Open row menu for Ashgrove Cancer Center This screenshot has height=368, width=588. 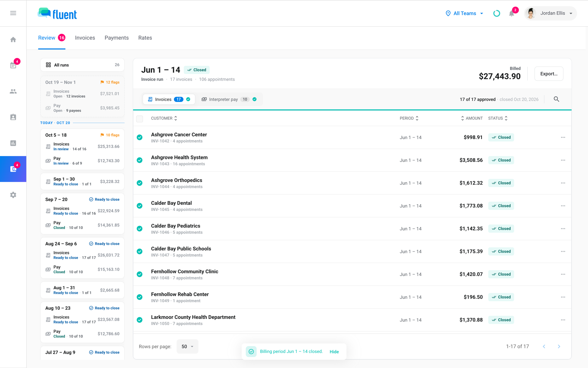pos(563,137)
